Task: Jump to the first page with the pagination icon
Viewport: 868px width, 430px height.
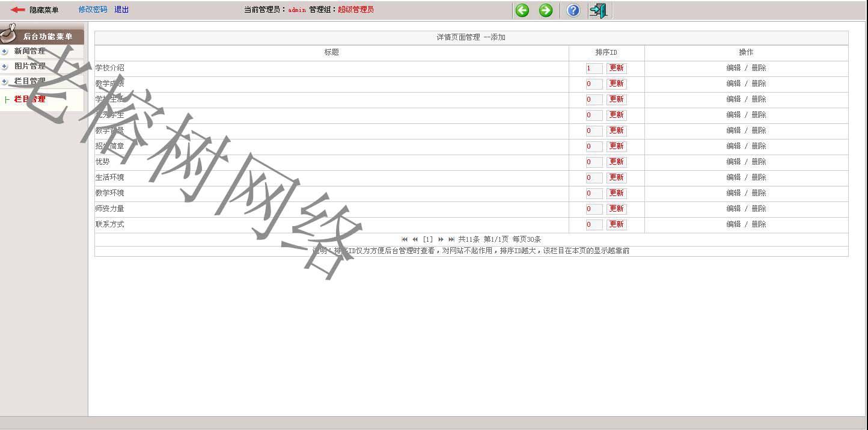Action: (405, 239)
